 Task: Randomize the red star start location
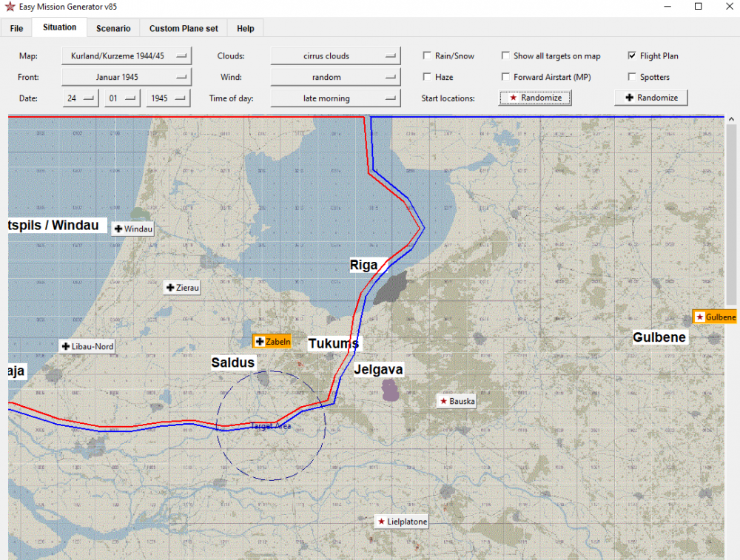(x=535, y=98)
